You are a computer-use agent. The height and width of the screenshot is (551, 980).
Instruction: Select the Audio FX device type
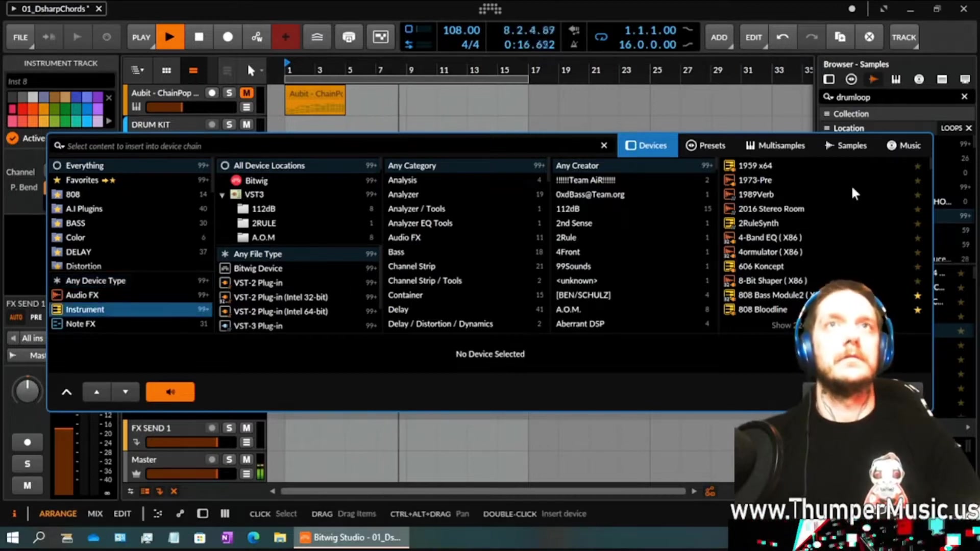click(x=131, y=295)
